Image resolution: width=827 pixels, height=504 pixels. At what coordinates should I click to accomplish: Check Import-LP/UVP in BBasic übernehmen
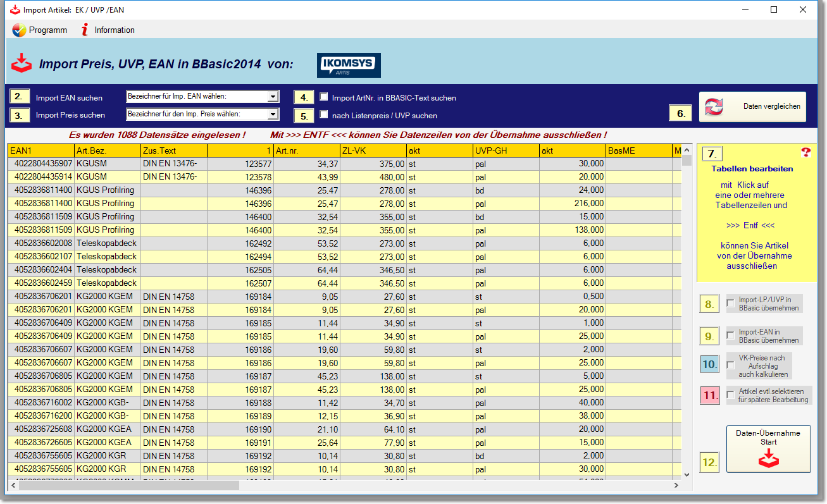pos(731,304)
